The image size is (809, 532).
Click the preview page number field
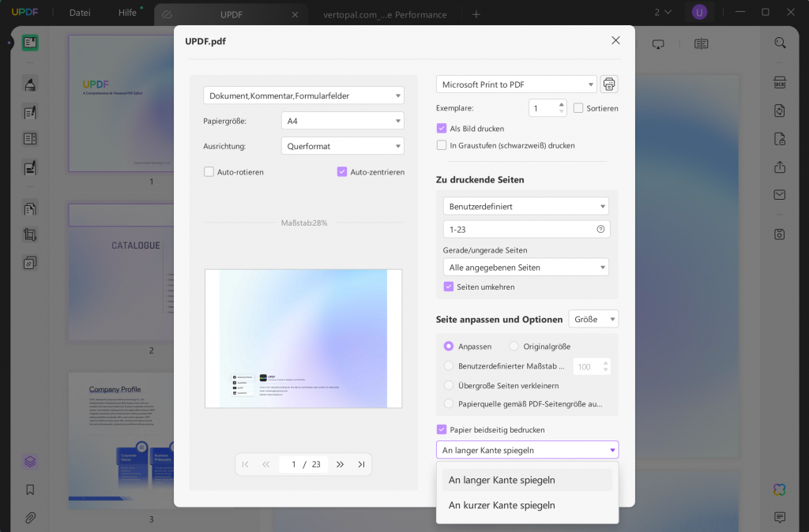click(x=294, y=464)
